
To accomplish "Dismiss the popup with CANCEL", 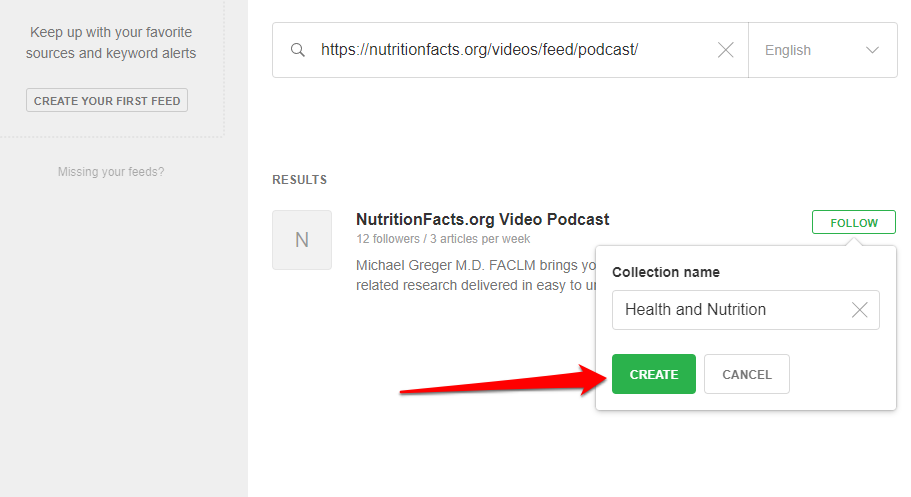I will click(x=746, y=374).
